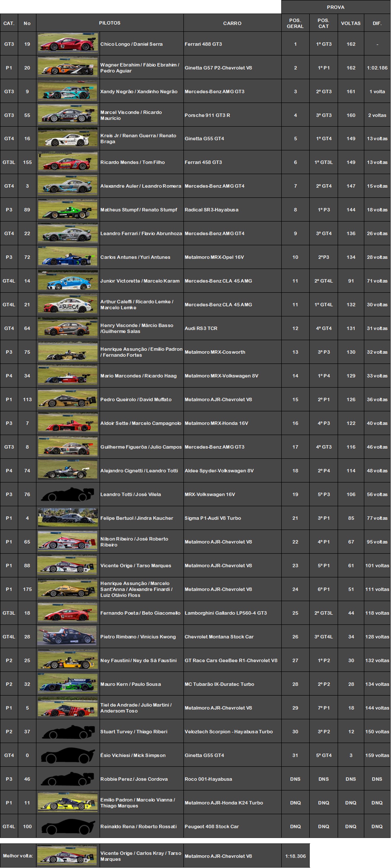Click 'Pedro Queirolo / David Muffato' cell
391x868 pixels.
point(142,399)
